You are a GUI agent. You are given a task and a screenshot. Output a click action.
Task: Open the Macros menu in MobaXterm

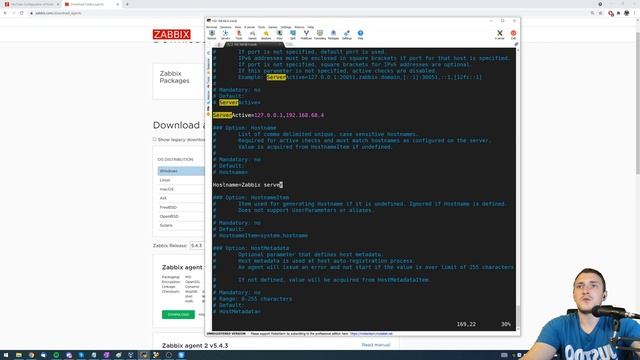point(299,27)
